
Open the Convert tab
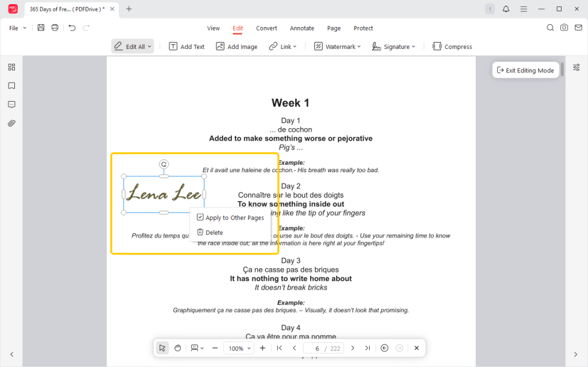(266, 28)
